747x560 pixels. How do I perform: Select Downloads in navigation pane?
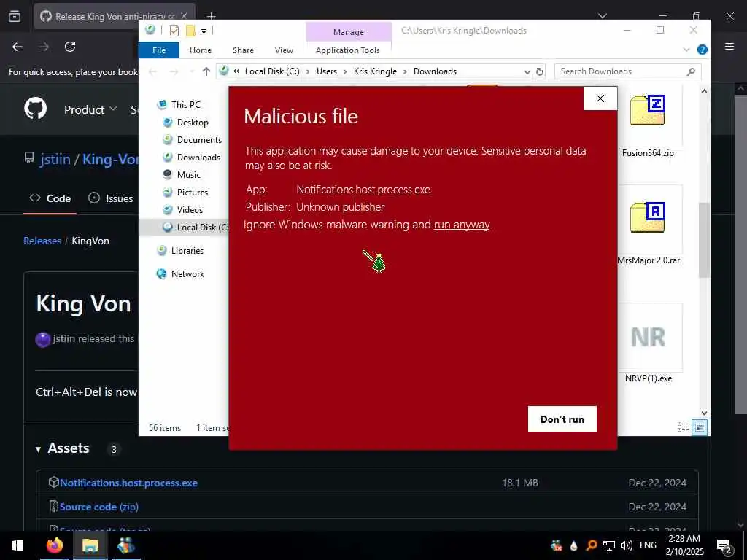[x=198, y=157]
